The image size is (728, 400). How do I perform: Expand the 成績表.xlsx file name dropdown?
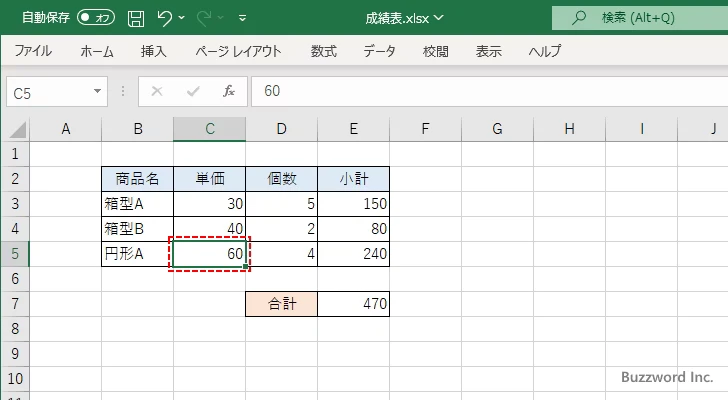pyautogui.click(x=439, y=17)
